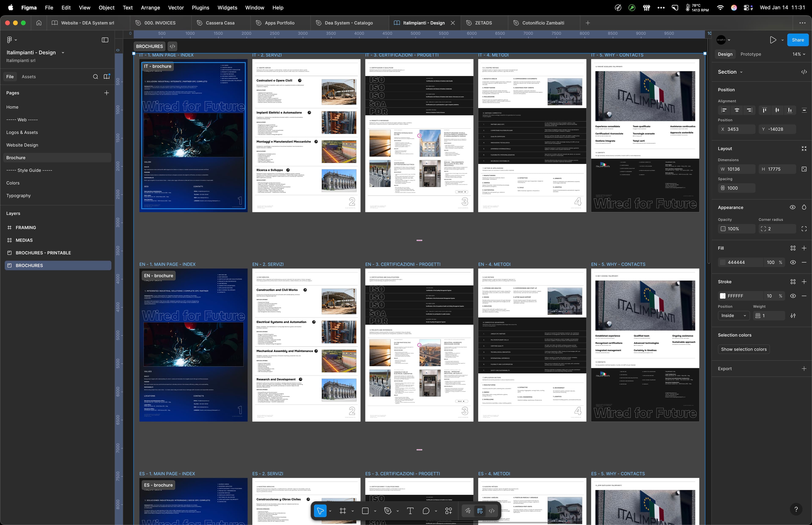This screenshot has height=525, width=812.
Task: Collapse the Layout section icon
Action: [804, 149]
